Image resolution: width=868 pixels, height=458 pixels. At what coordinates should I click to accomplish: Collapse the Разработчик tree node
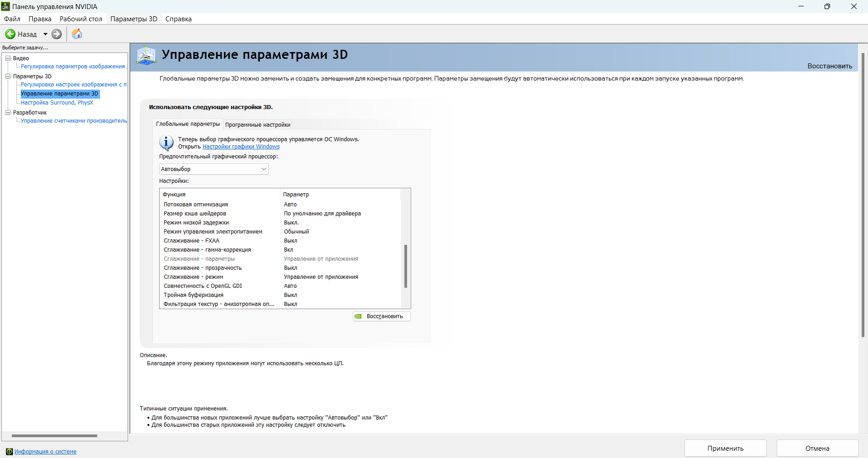[x=8, y=112]
